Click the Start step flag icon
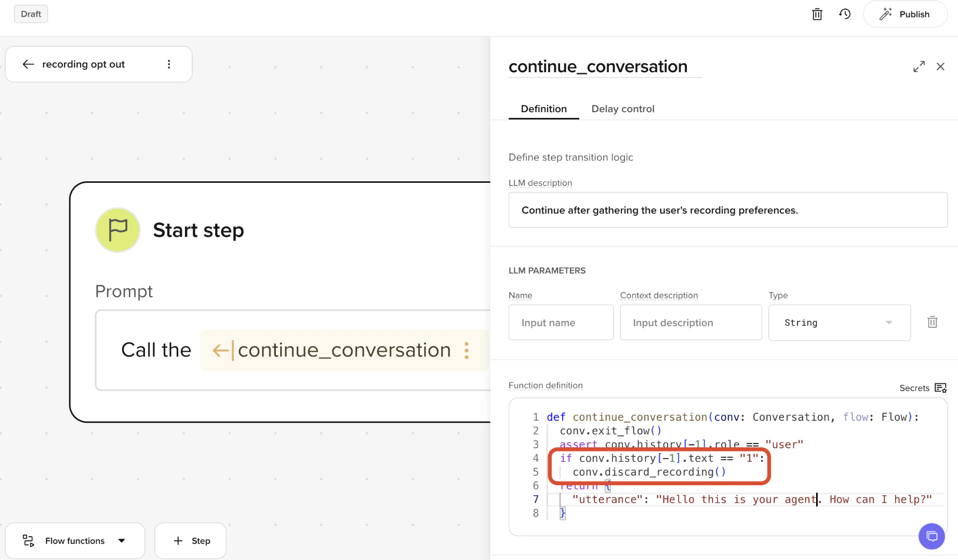Viewport: 958px width, 560px height. 117,230
